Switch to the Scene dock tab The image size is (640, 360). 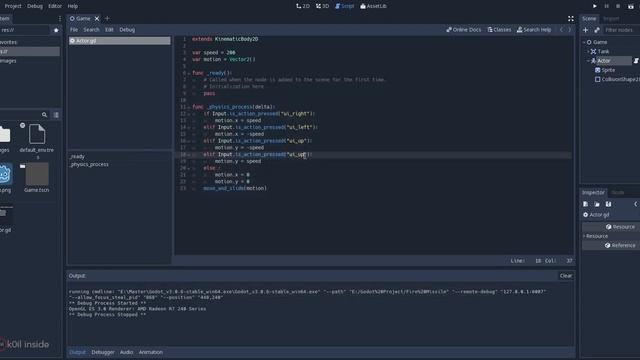589,18
